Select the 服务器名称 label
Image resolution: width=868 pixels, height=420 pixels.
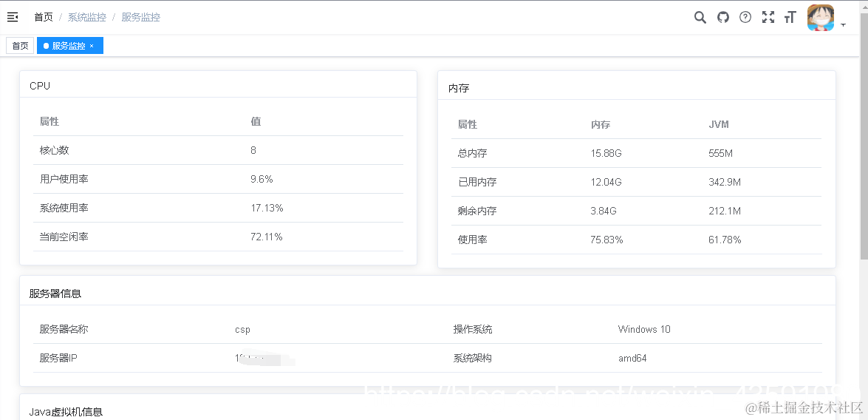coord(64,329)
